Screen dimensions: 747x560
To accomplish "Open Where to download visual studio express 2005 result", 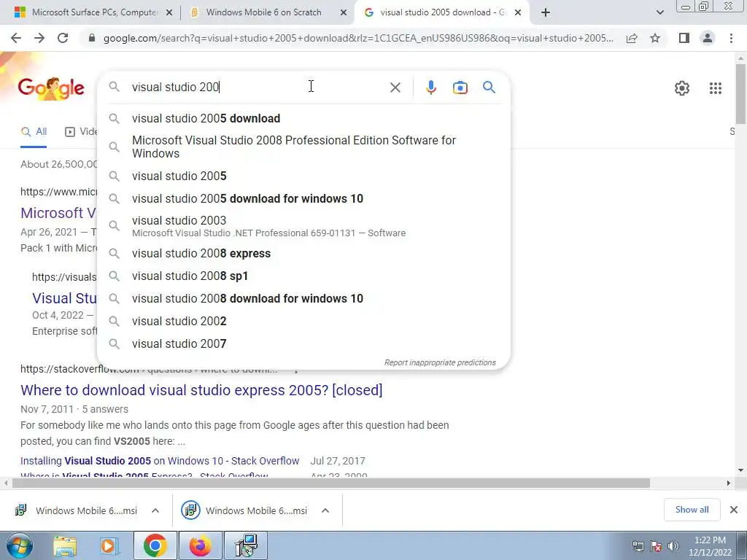I will tap(201, 390).
